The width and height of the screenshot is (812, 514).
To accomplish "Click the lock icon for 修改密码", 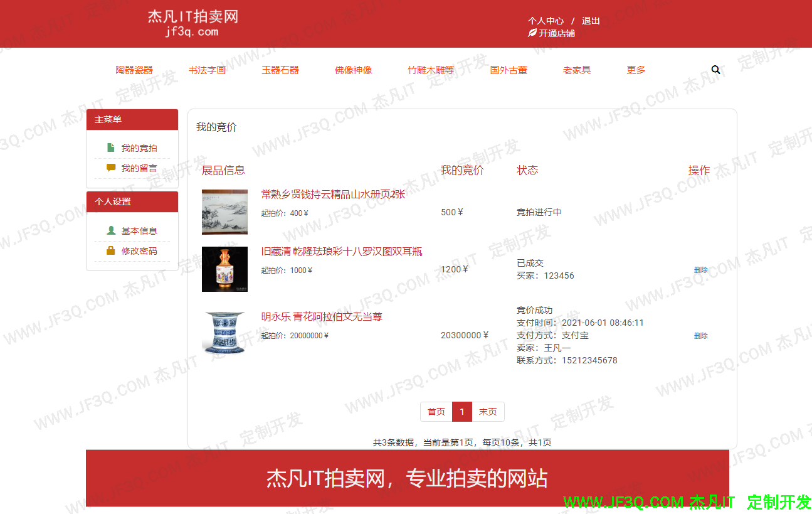I will tap(111, 251).
